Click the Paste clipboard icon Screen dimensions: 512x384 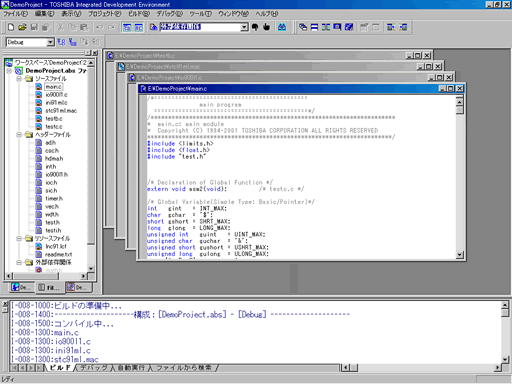(84, 27)
